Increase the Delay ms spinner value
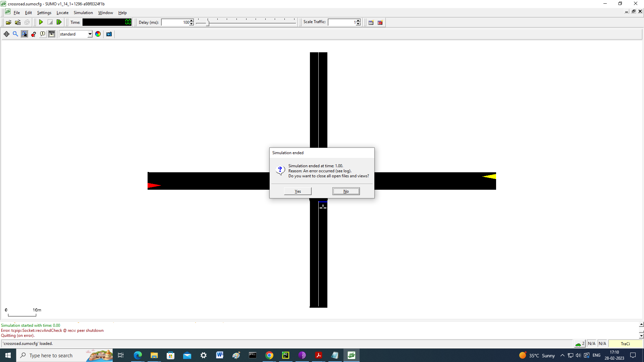This screenshot has height=362, width=644. 192,21
